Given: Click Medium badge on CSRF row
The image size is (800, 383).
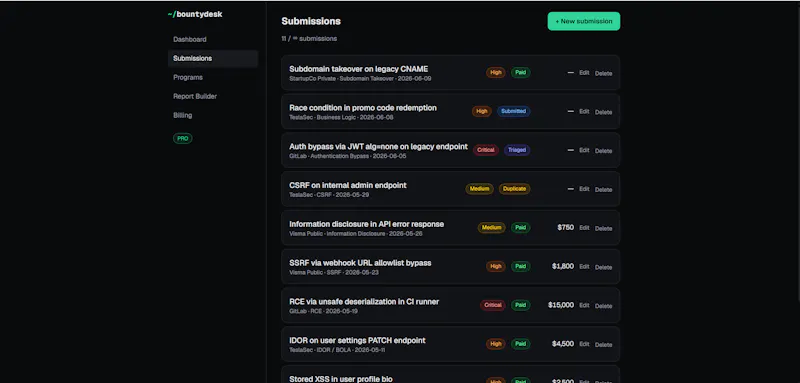Looking at the screenshot, I should coord(480,189).
